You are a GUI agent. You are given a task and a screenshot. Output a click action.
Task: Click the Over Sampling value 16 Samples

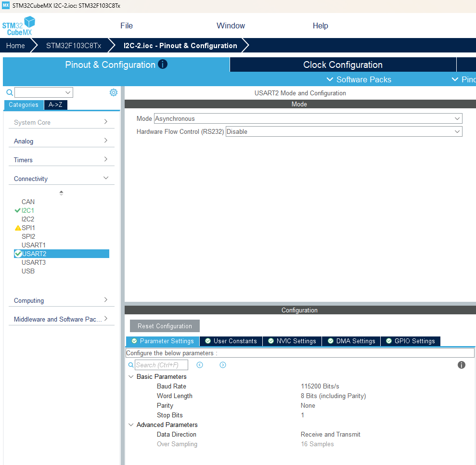point(317,444)
